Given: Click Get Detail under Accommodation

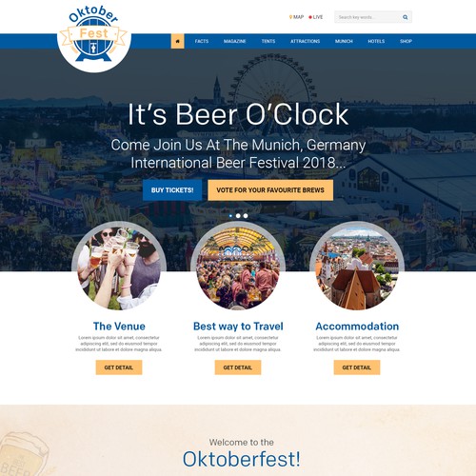Looking at the screenshot, I should pos(357,367).
